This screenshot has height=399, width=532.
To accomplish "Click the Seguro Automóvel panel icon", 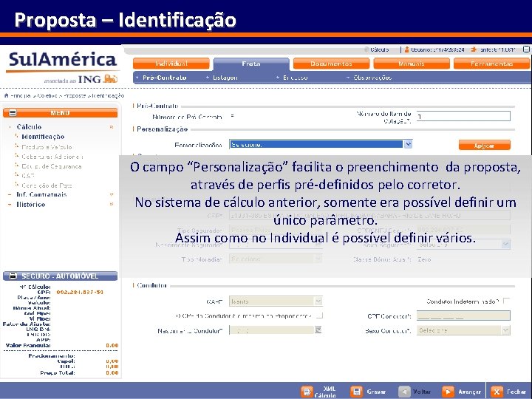I will (x=13, y=276).
